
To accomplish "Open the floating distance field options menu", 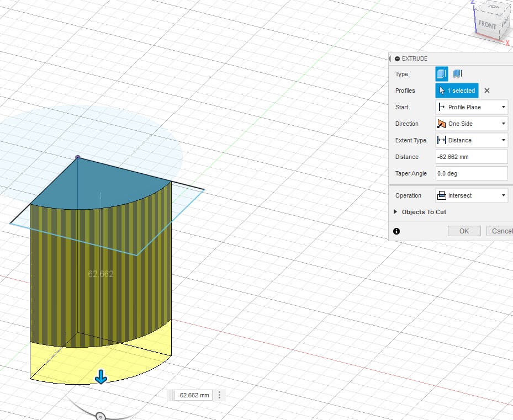I will point(220,395).
